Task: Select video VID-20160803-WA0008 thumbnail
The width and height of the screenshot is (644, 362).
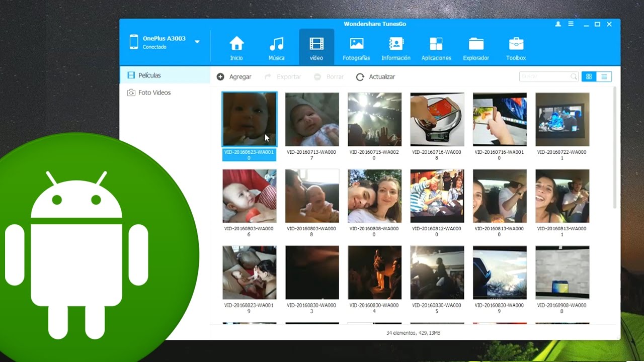Action: point(312,196)
